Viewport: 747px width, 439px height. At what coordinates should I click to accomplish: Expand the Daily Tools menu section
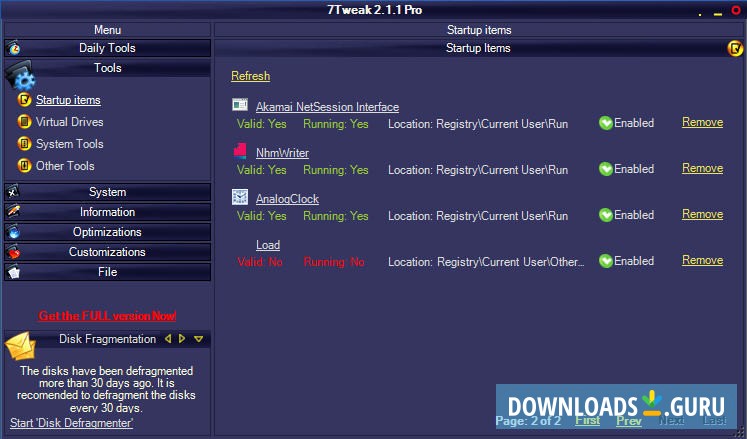point(108,48)
